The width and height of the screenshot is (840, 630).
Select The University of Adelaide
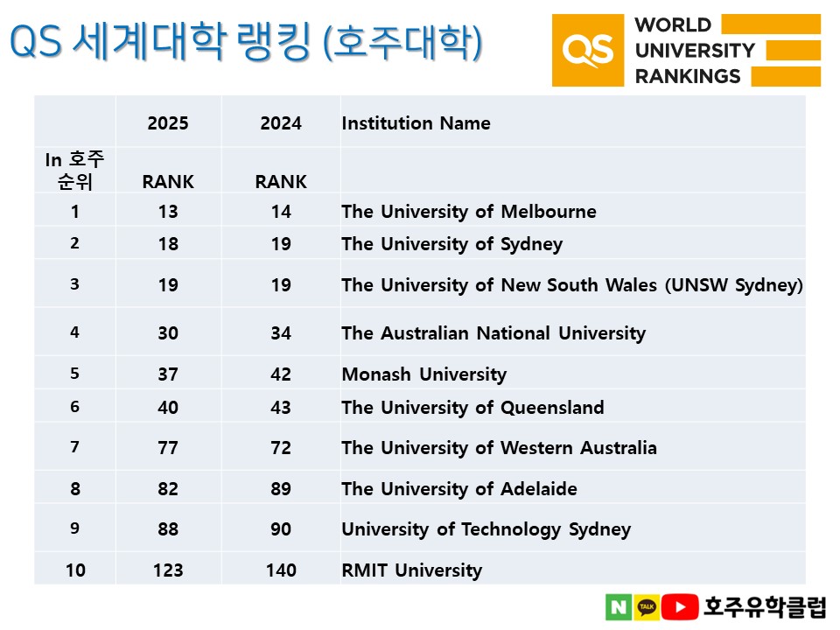click(459, 488)
